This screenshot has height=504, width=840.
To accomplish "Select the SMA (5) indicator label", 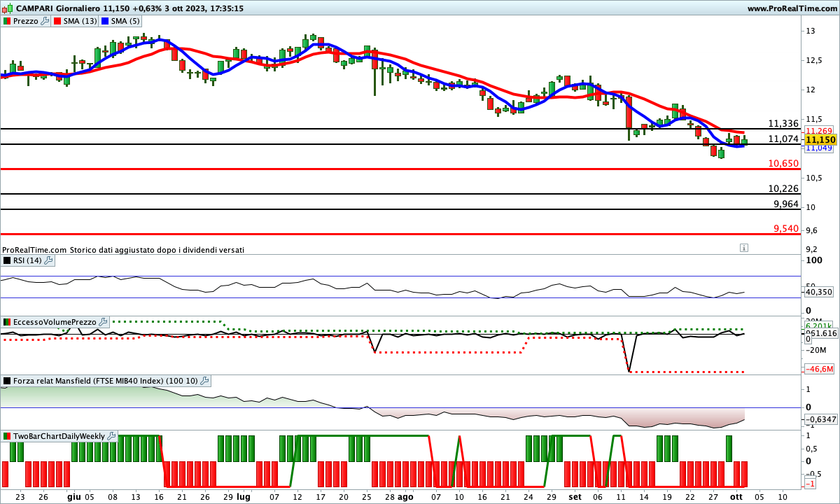I will click(126, 21).
